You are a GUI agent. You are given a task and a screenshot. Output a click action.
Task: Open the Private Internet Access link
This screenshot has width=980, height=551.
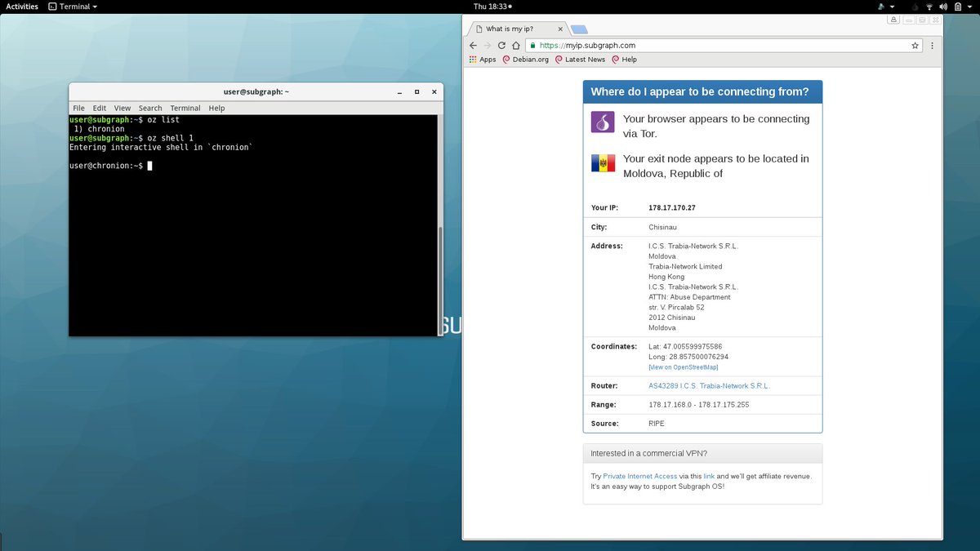coord(640,476)
